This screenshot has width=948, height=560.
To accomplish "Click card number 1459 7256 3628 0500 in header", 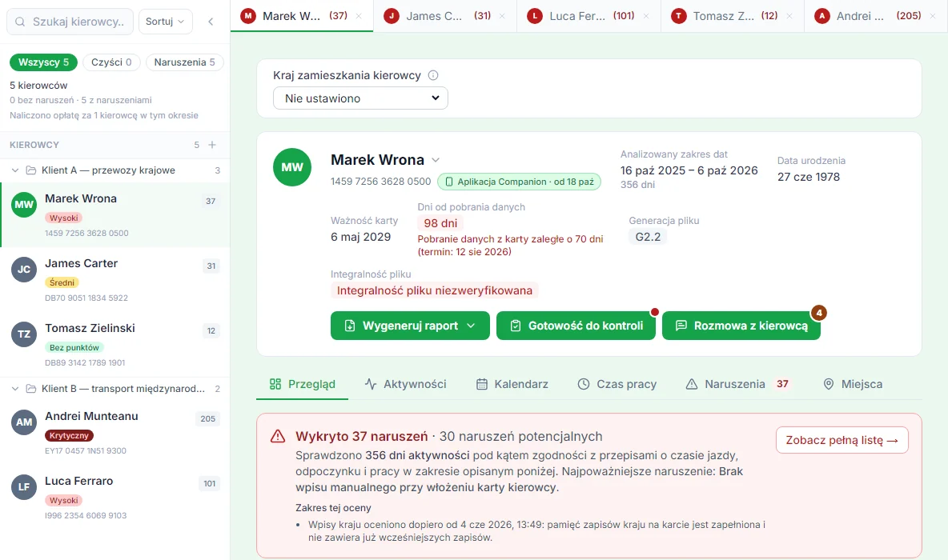I will pos(381,182).
